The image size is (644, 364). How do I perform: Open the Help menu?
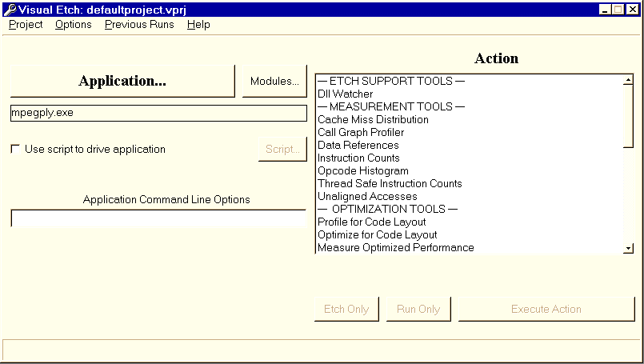[x=198, y=25]
